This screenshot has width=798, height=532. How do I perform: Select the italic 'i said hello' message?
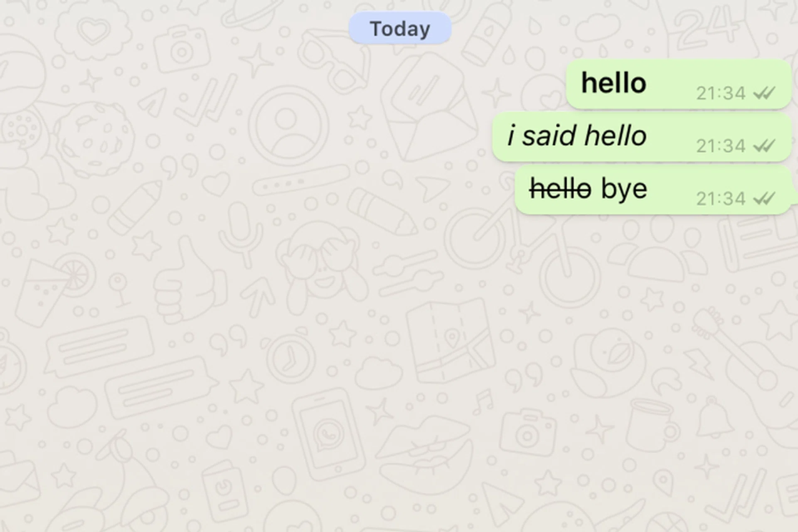[642, 137]
